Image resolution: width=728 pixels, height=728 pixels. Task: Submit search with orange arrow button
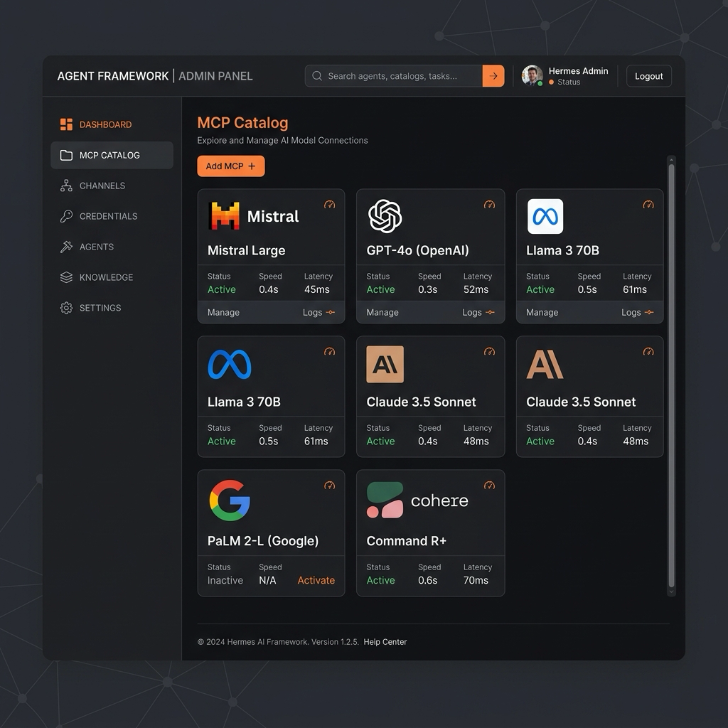[x=493, y=75]
